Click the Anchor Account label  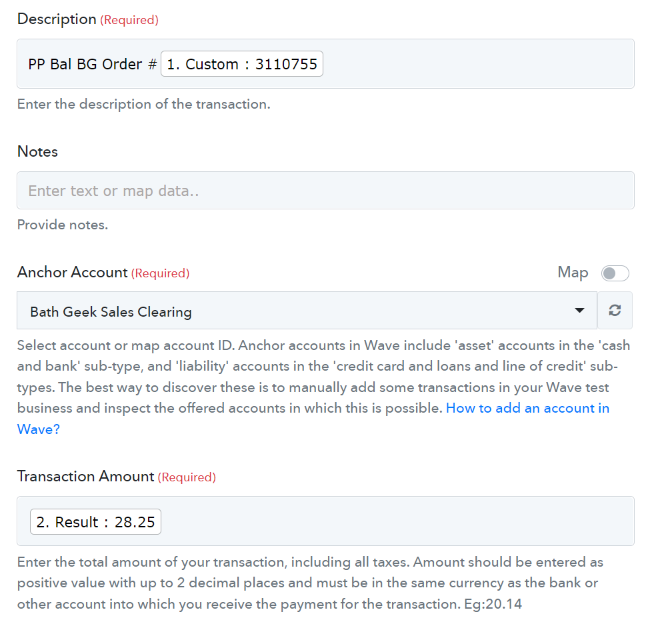pyautogui.click(x=72, y=272)
